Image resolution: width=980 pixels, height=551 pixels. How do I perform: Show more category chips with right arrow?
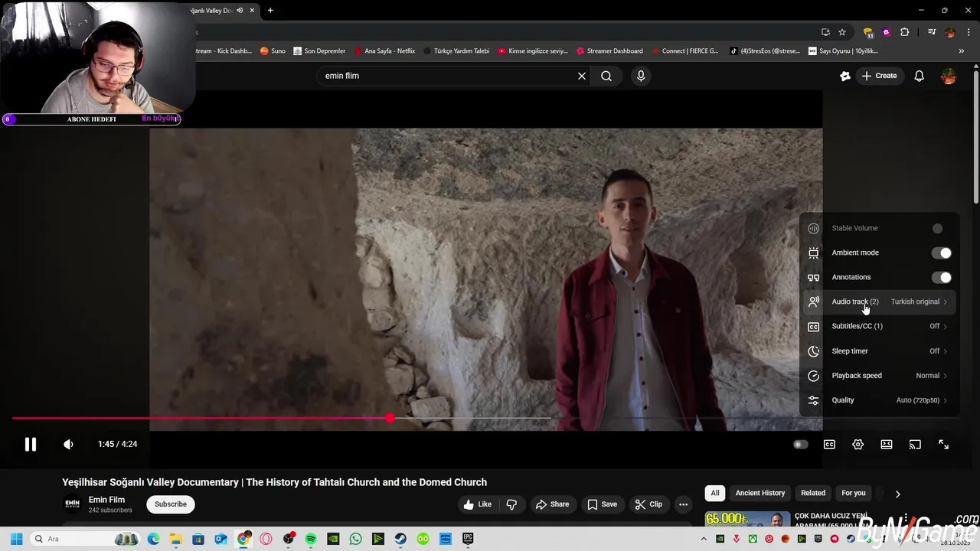point(897,494)
